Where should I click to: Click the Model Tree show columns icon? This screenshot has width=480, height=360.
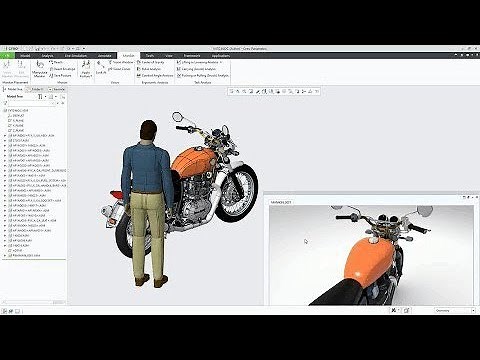[x=51, y=97]
